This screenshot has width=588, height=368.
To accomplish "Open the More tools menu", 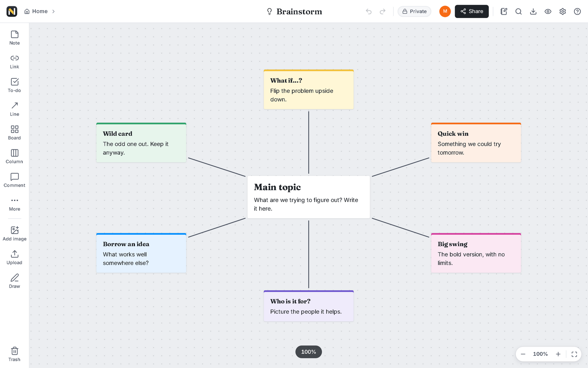I will coord(14,204).
